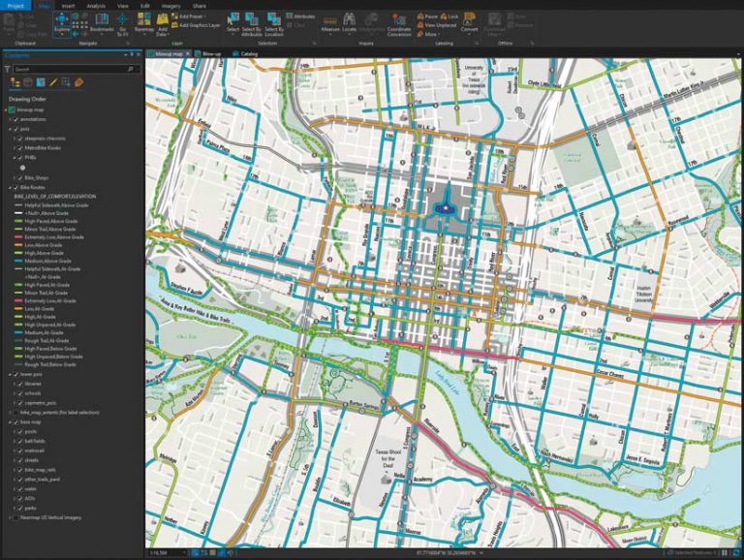Uncheck the Bike Routes layer
This screenshot has height=560, width=744.
pyautogui.click(x=15, y=187)
